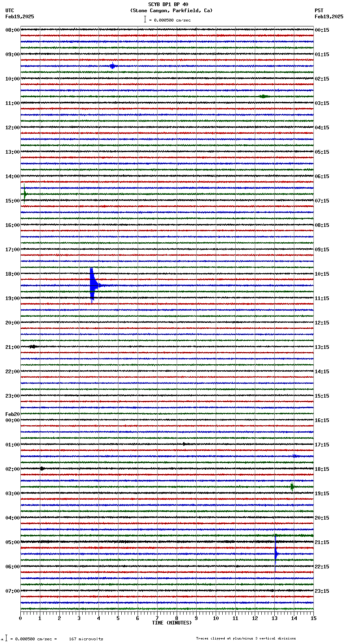
Task: Click the UTC label at top left
Action: 10,11
